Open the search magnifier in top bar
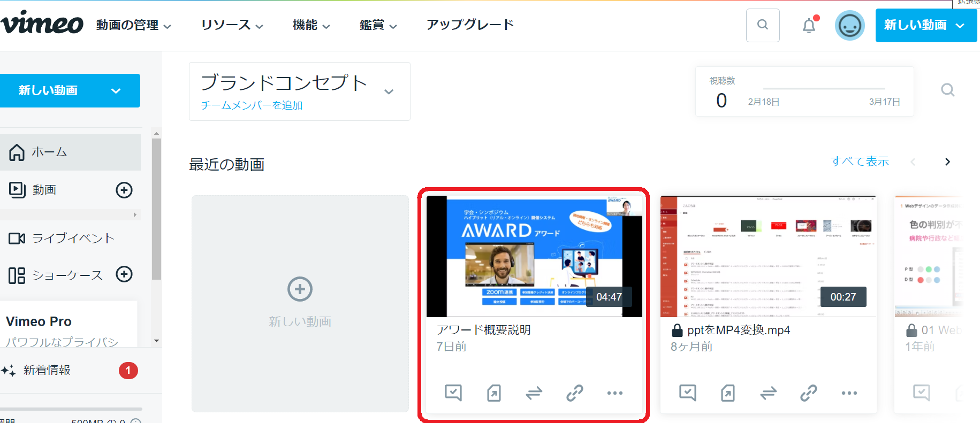 (x=763, y=25)
